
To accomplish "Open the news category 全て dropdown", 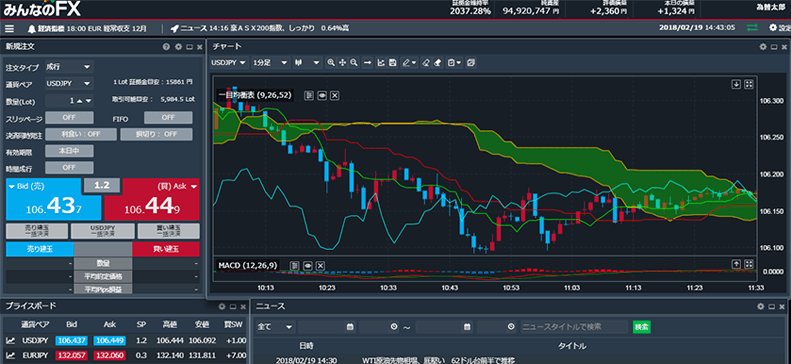I will click(x=275, y=327).
